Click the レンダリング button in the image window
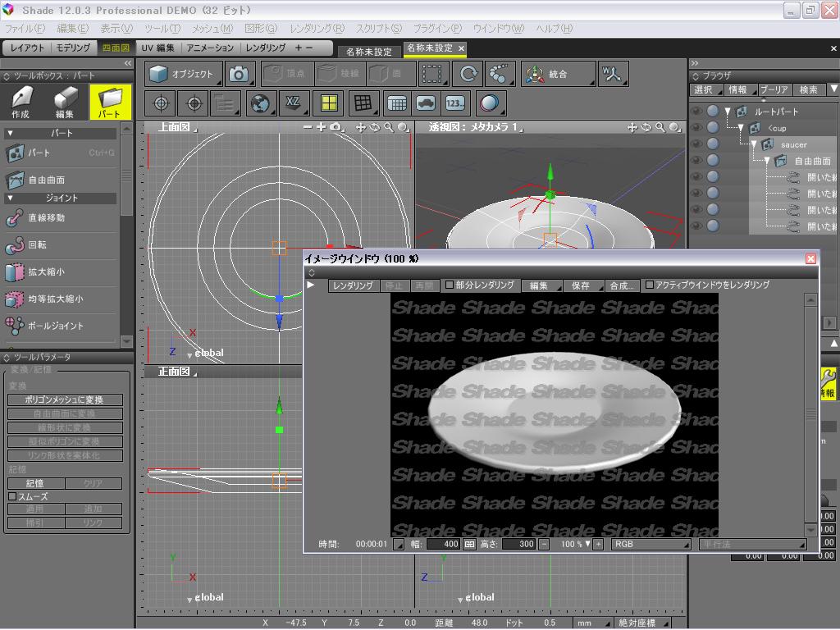This screenshot has width=840, height=630. (353, 285)
